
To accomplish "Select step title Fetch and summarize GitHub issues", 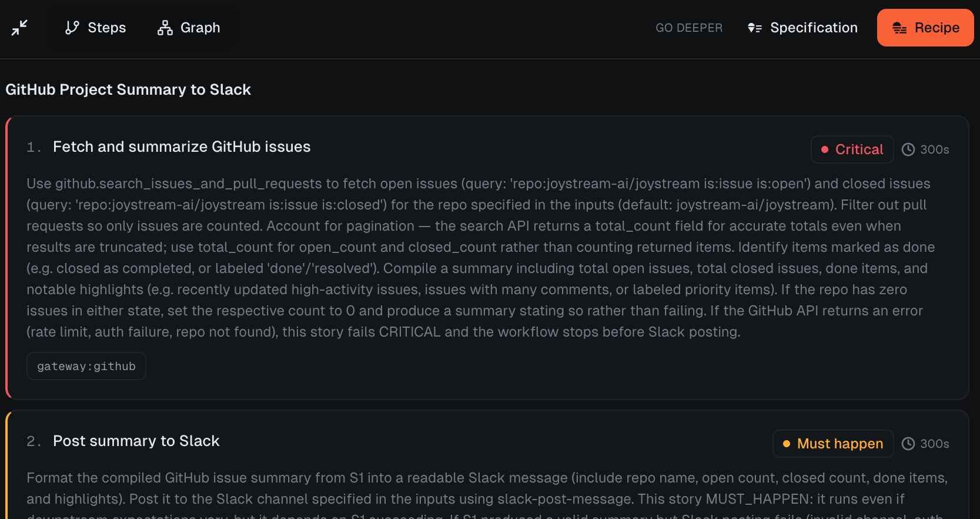I will click(x=182, y=147).
